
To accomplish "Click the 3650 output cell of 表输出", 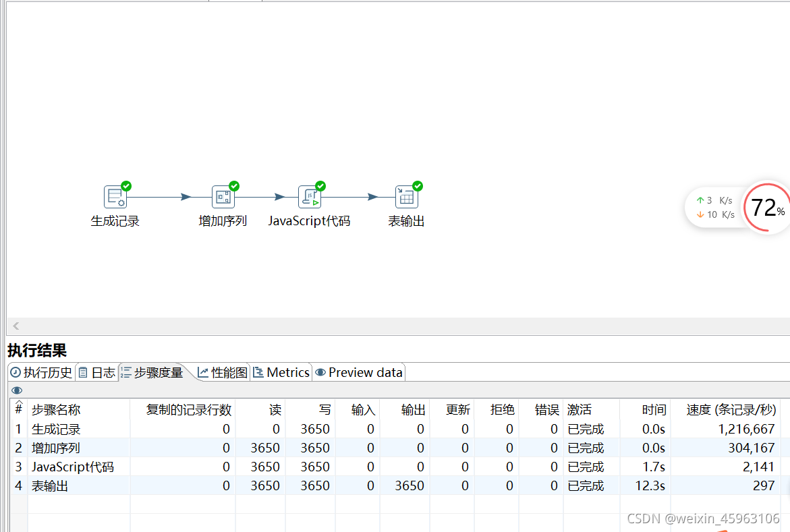I will coord(409,485).
